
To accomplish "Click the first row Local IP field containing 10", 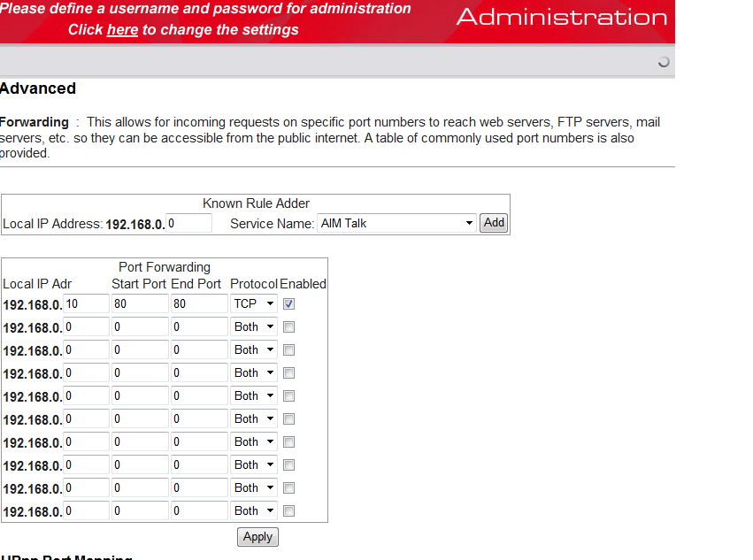I will pyautogui.click(x=86, y=303).
